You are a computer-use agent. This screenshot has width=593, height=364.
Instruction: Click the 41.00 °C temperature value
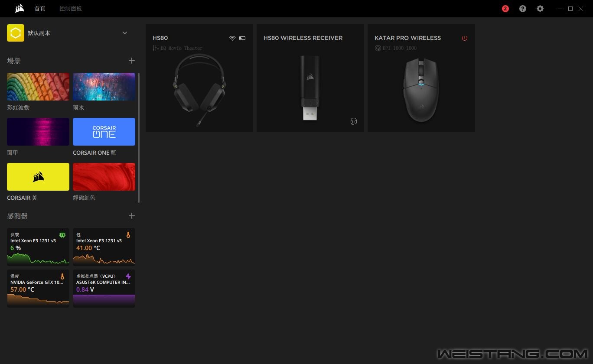pos(88,248)
